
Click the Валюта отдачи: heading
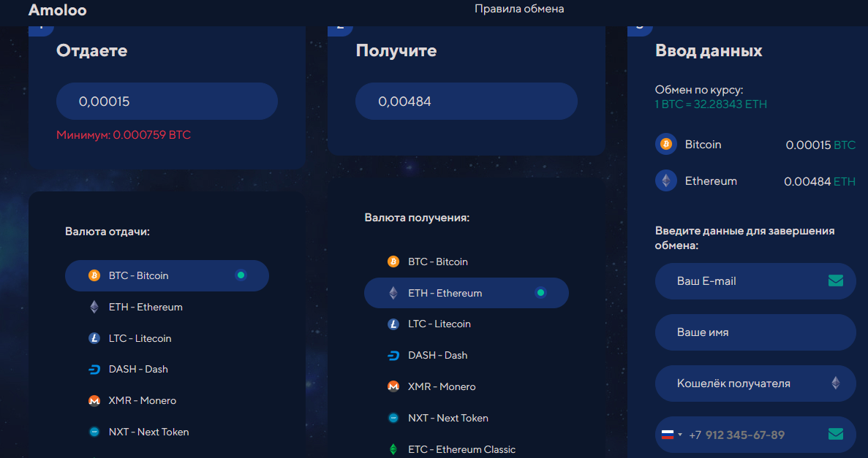click(107, 232)
